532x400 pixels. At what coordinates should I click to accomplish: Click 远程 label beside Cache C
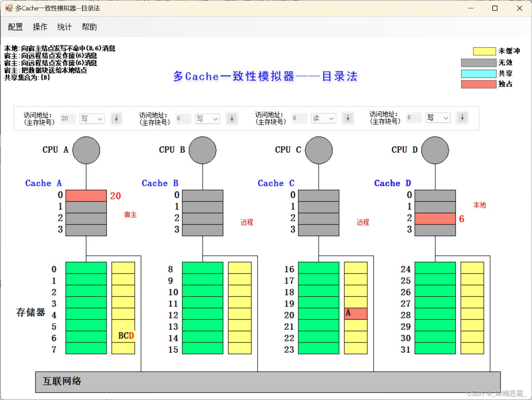[x=363, y=222]
